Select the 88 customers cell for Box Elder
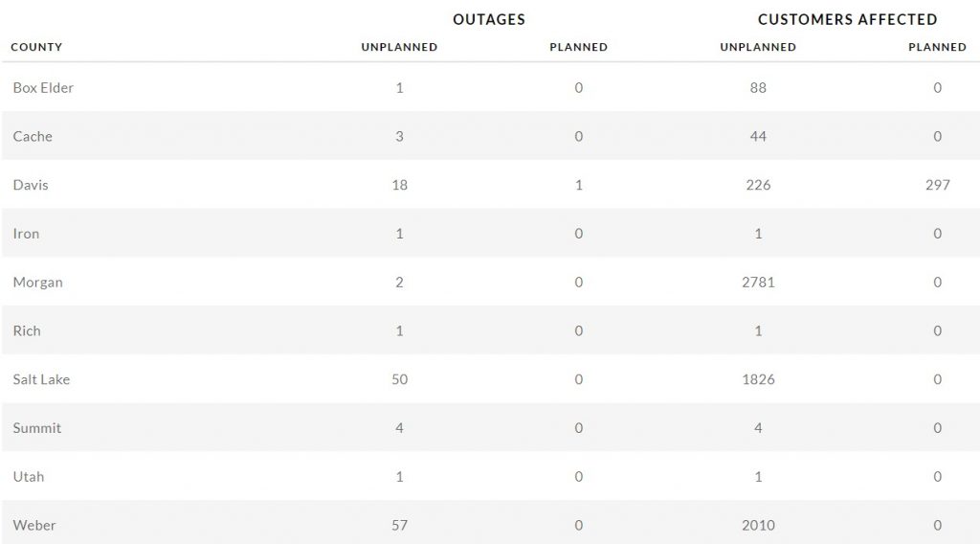 [758, 88]
